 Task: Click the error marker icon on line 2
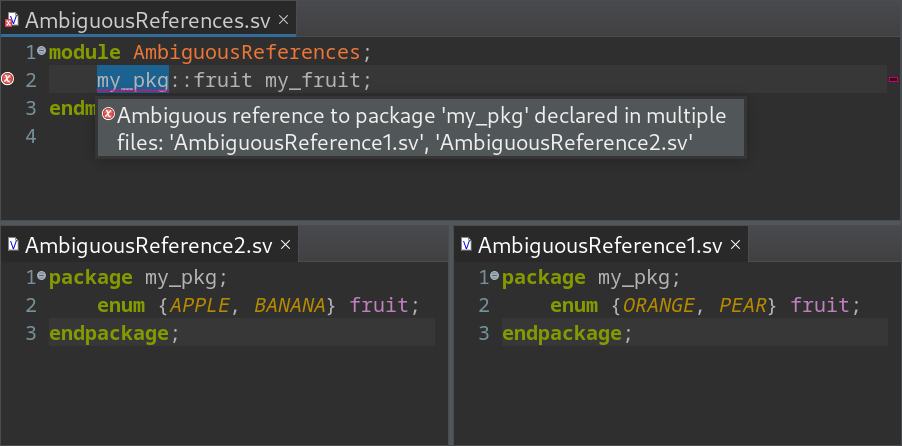tap(7, 79)
